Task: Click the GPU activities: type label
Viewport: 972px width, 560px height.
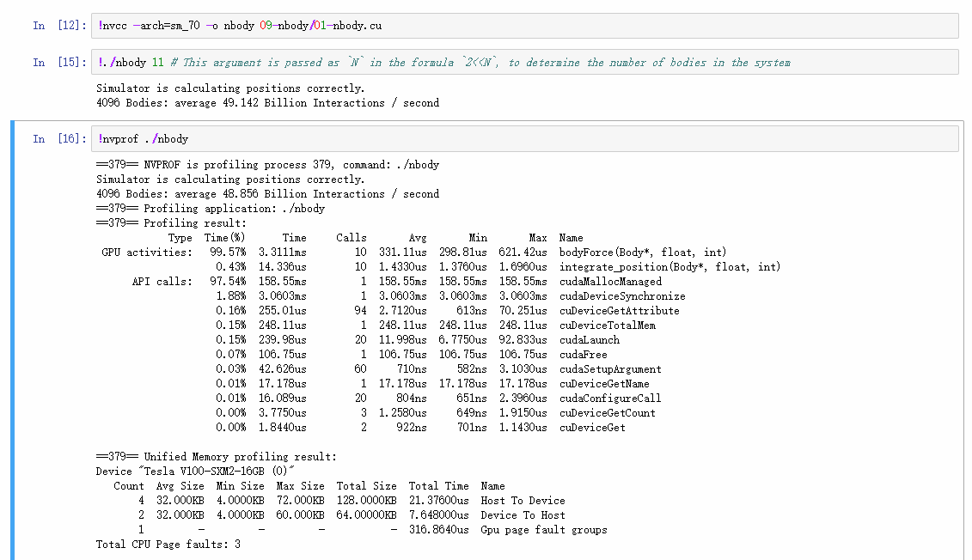Action: tap(147, 253)
